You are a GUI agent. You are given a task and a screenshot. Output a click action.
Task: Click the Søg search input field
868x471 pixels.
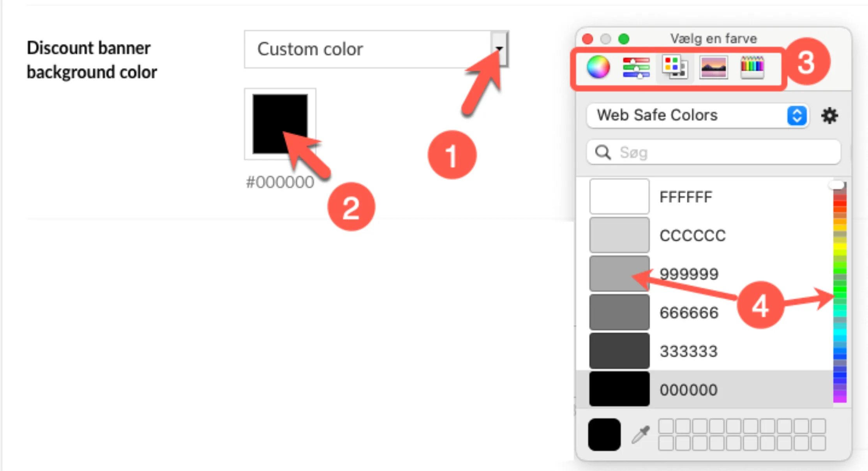click(714, 152)
